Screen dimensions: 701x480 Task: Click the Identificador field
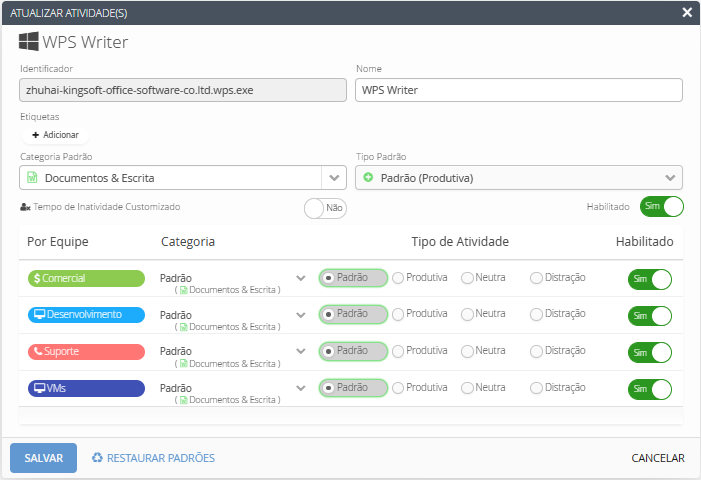click(x=183, y=90)
